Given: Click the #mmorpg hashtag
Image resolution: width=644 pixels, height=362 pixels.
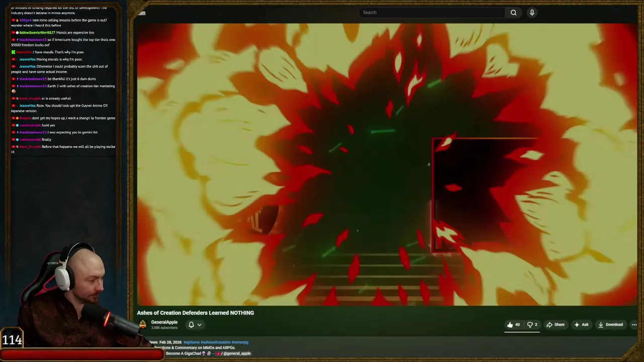Looking at the screenshot, I should click(x=240, y=342).
